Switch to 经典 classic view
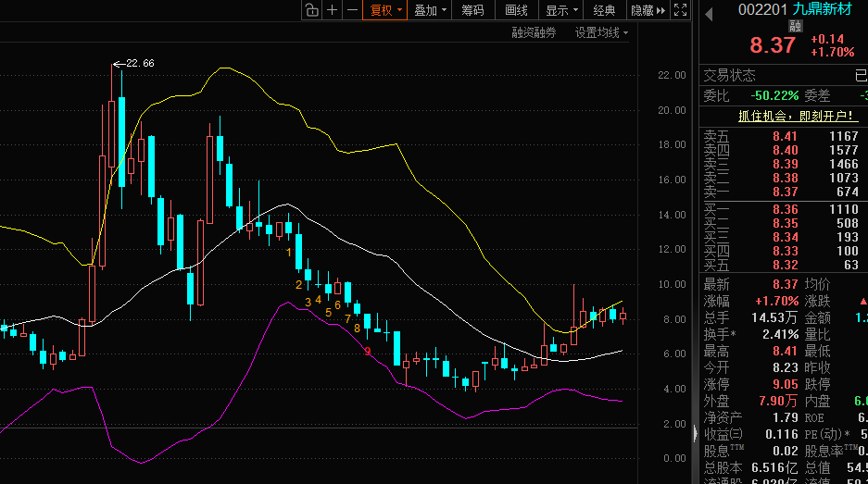868x484 pixels. [x=604, y=10]
